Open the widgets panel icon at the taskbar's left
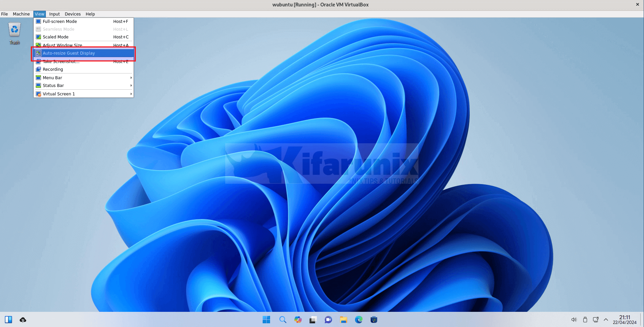Screen dimensions: 644x327 tap(8, 320)
